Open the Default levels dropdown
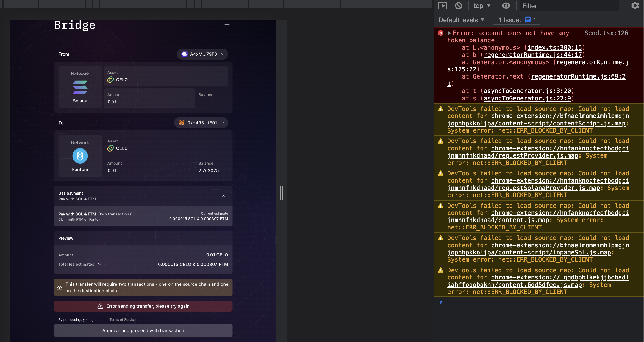The width and height of the screenshot is (644, 342). [461, 20]
